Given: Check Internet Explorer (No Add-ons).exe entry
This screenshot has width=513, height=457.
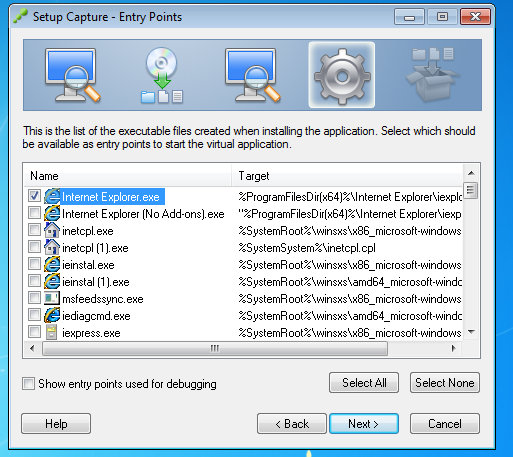Looking at the screenshot, I should point(34,213).
